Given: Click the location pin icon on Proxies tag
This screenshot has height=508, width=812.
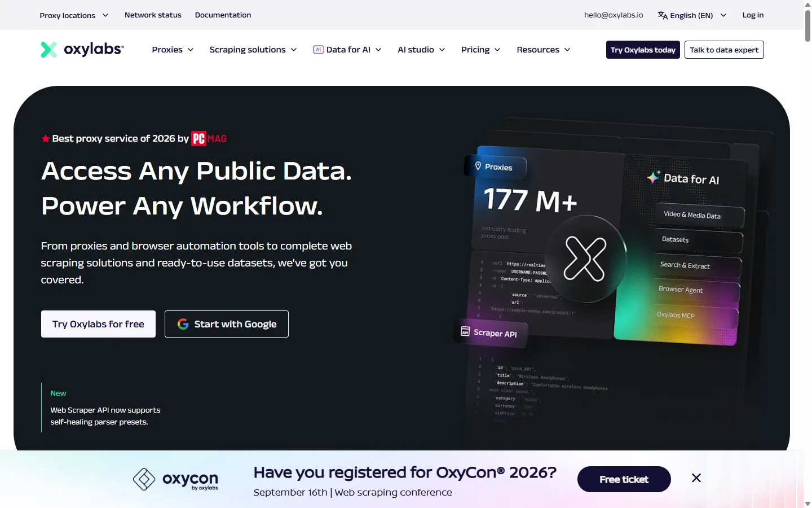Looking at the screenshot, I should tap(478, 166).
